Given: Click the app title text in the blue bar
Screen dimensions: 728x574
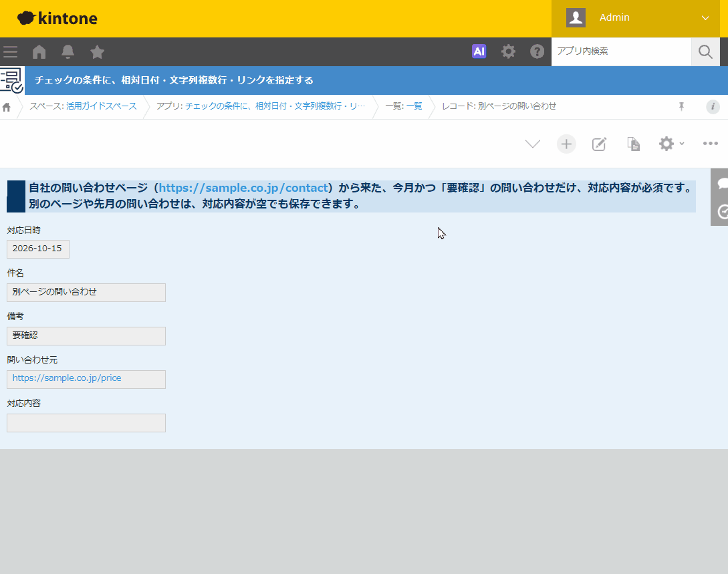Looking at the screenshot, I should [174, 80].
